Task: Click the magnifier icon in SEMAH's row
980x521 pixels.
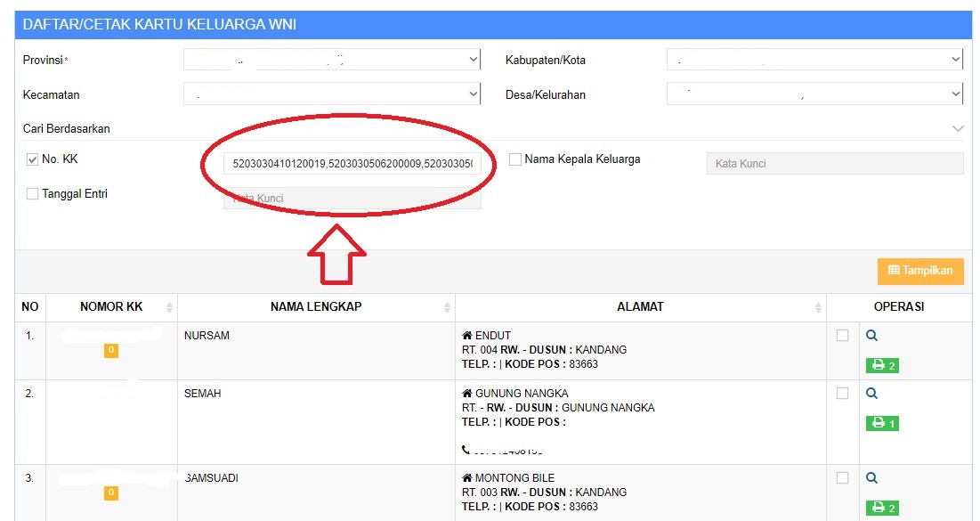Action: (871, 393)
